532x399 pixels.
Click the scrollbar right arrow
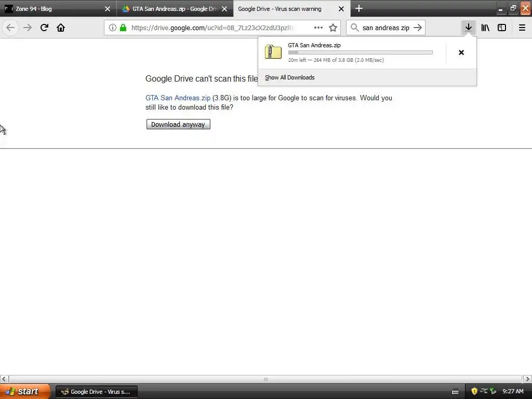coord(527,379)
